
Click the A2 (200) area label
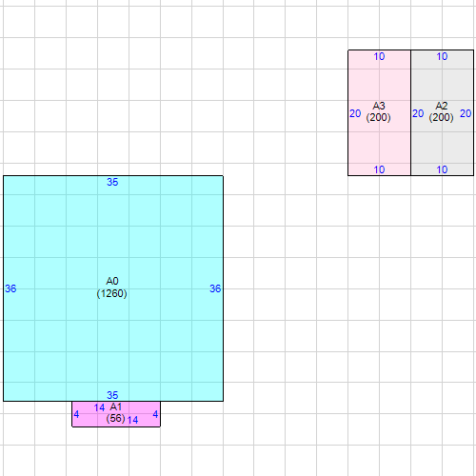point(442,111)
